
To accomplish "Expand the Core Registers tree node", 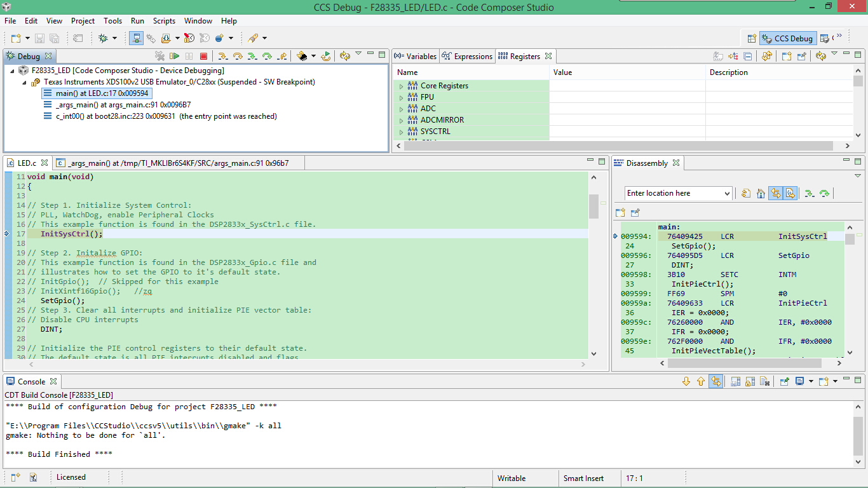I will coord(401,86).
